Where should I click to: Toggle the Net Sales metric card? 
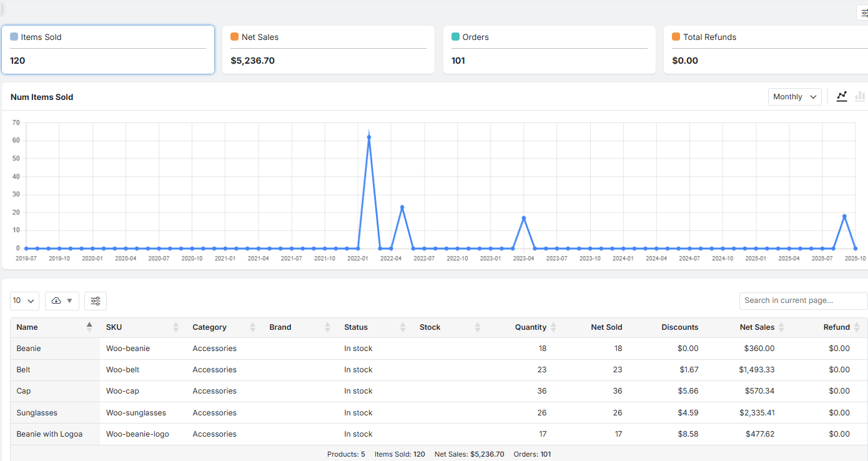(x=328, y=50)
